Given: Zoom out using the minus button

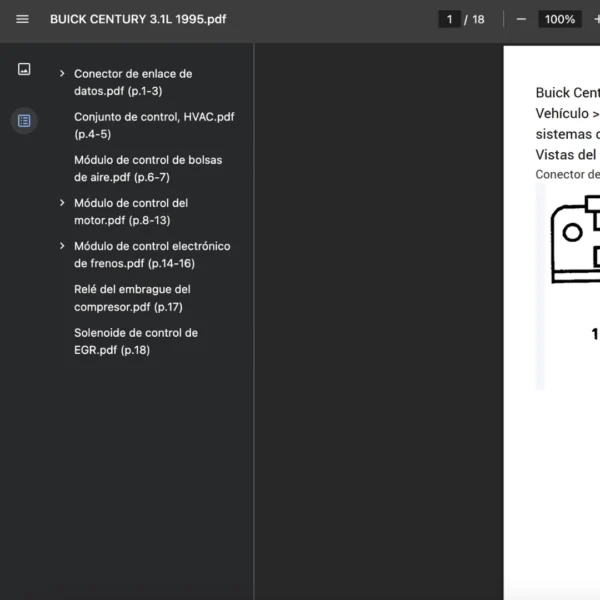Looking at the screenshot, I should pyautogui.click(x=521, y=19).
